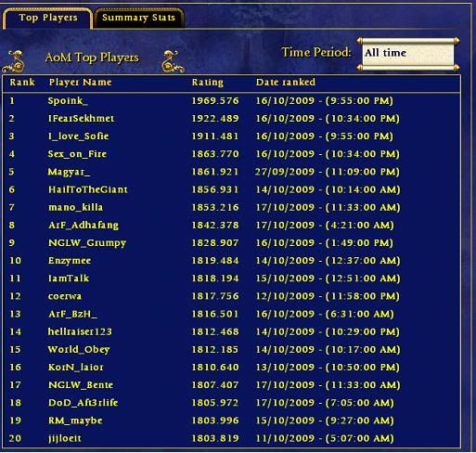Sort by the Date ranked column header
The height and width of the screenshot is (453, 476).
pos(286,83)
